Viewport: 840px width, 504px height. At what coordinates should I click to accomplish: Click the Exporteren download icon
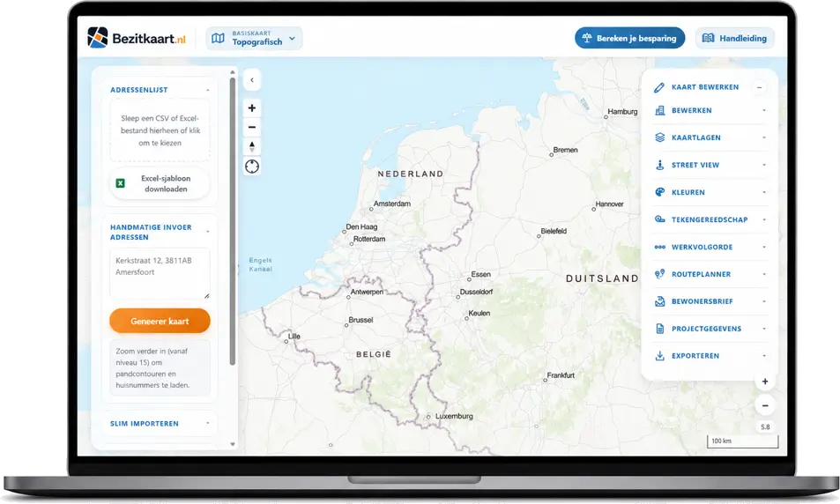tap(660, 356)
